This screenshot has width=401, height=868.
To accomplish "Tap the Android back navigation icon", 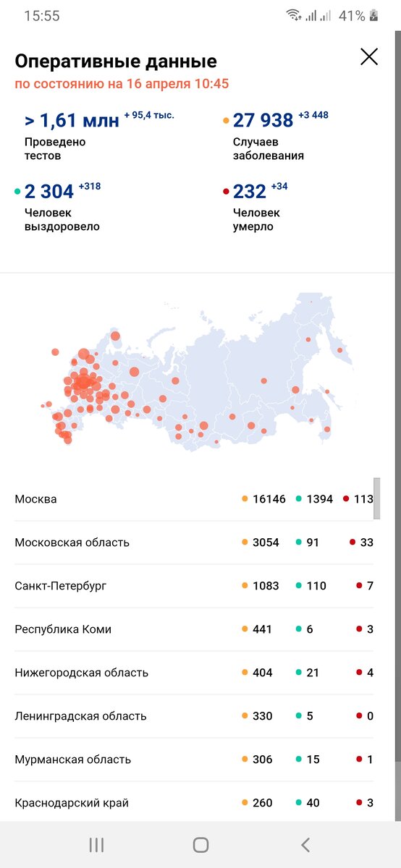I will (305, 844).
